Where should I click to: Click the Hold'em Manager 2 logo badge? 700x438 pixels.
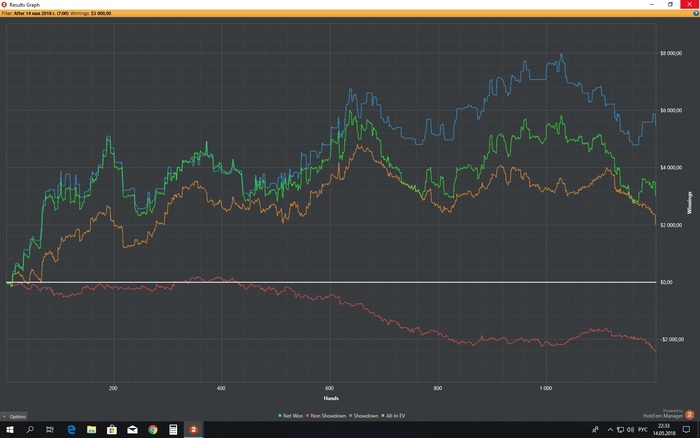689,415
